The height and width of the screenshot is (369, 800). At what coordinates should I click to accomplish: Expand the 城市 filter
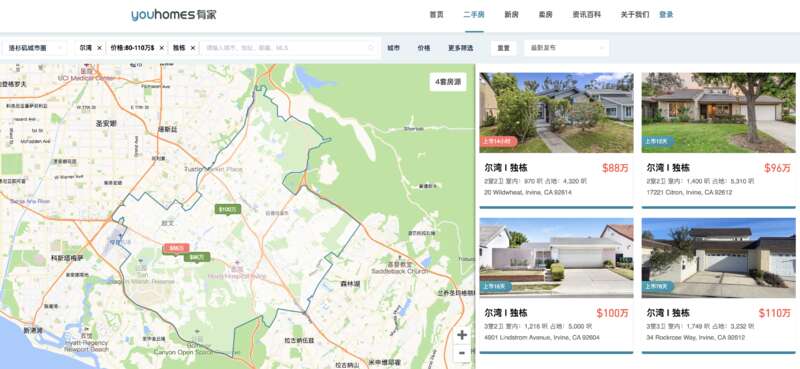393,48
